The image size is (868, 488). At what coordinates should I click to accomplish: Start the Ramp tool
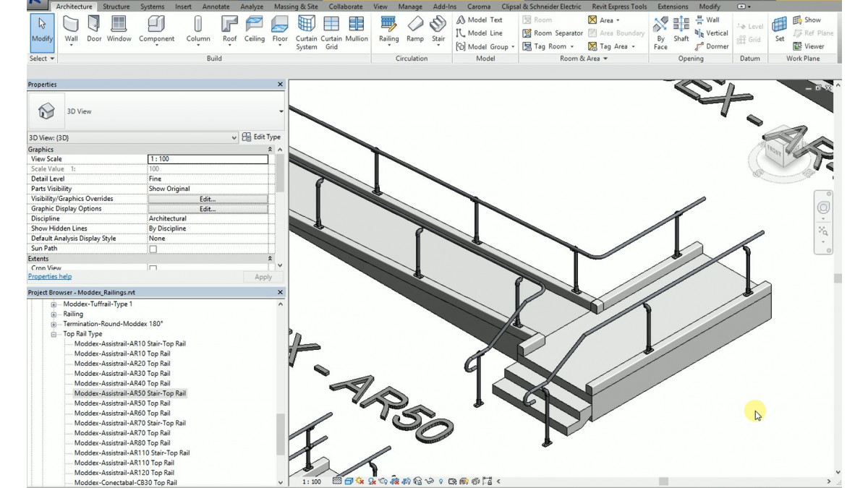[x=415, y=29]
